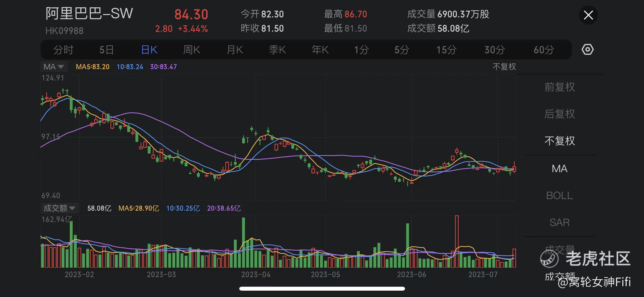Screen dimensions: 644x297
Task: Select MA indicator in side panel
Action: pyautogui.click(x=560, y=168)
